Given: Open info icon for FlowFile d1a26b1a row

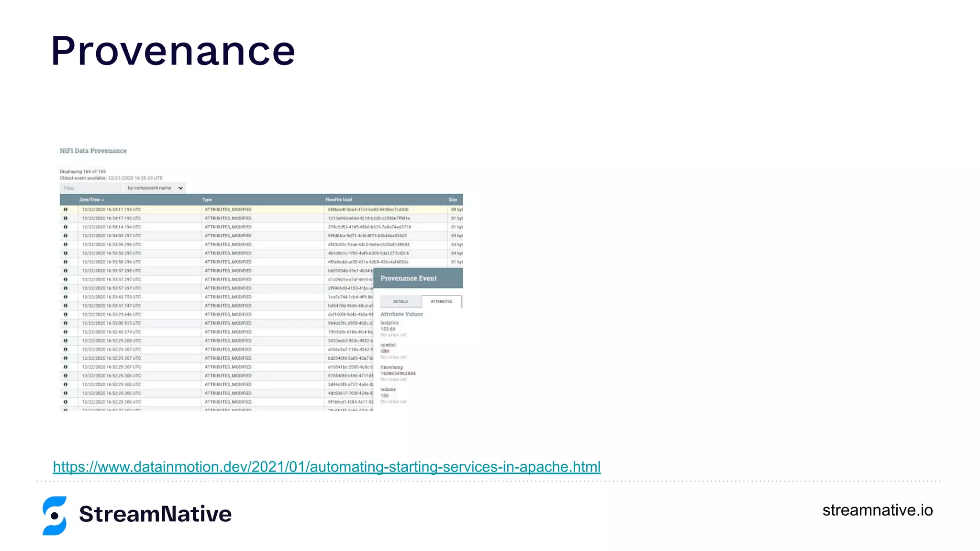Looking at the screenshot, I should pos(66,279).
